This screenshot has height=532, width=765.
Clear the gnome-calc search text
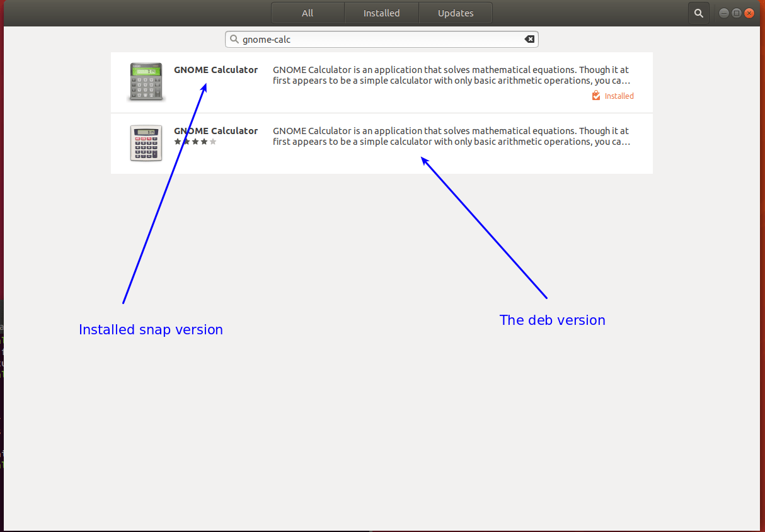coord(529,39)
